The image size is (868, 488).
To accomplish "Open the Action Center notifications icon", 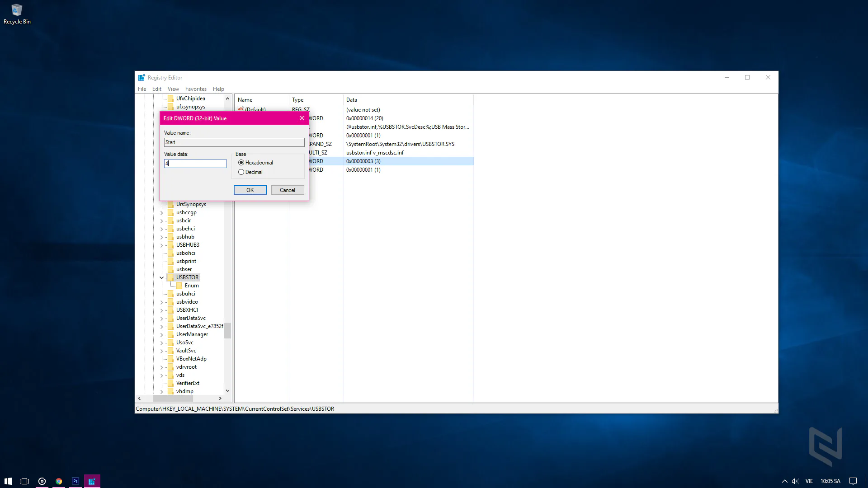I will (x=853, y=481).
